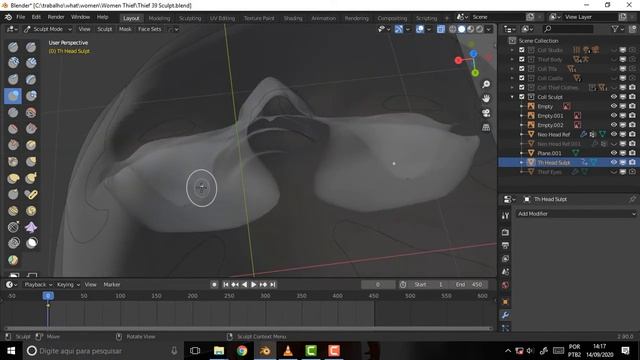Hide Th Head Sulpt with eye icon
Viewport: 640px width, 360px height.
coord(613,162)
